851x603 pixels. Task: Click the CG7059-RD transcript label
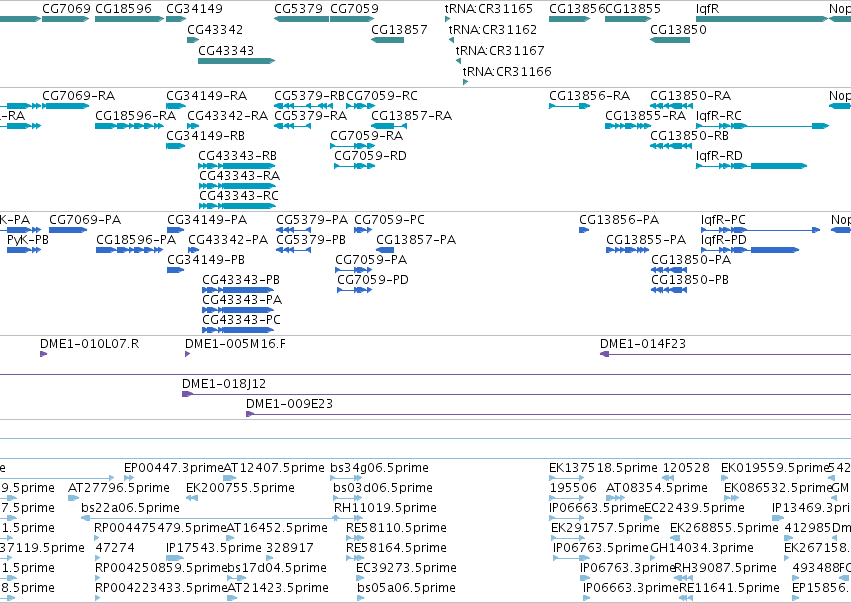371,156
